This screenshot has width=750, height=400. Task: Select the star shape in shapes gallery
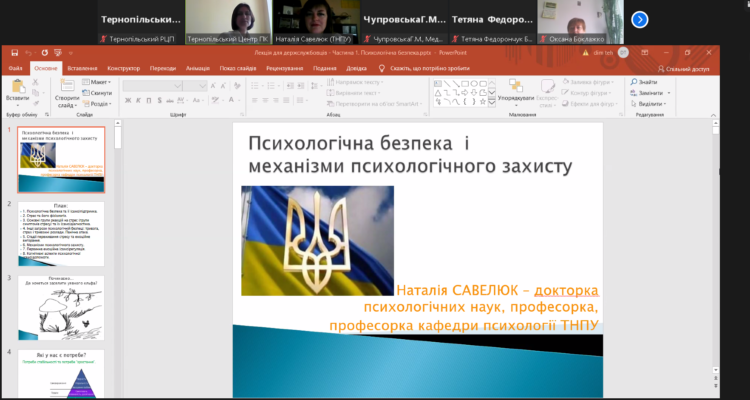483,101
